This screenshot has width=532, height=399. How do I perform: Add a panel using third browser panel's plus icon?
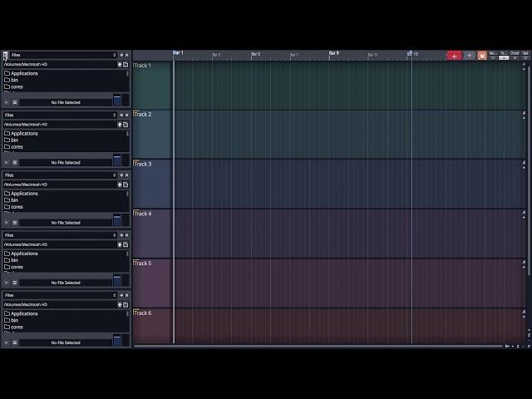(x=122, y=175)
